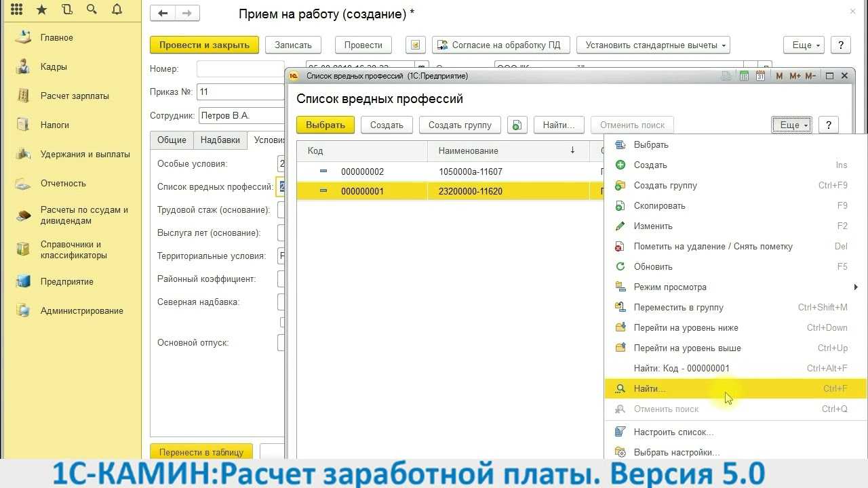The width and height of the screenshot is (868, 488).
Task: Click the Найти... toolbar button
Action: tap(559, 125)
